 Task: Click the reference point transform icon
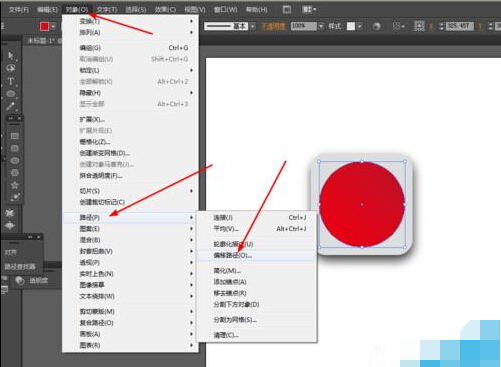[419, 26]
